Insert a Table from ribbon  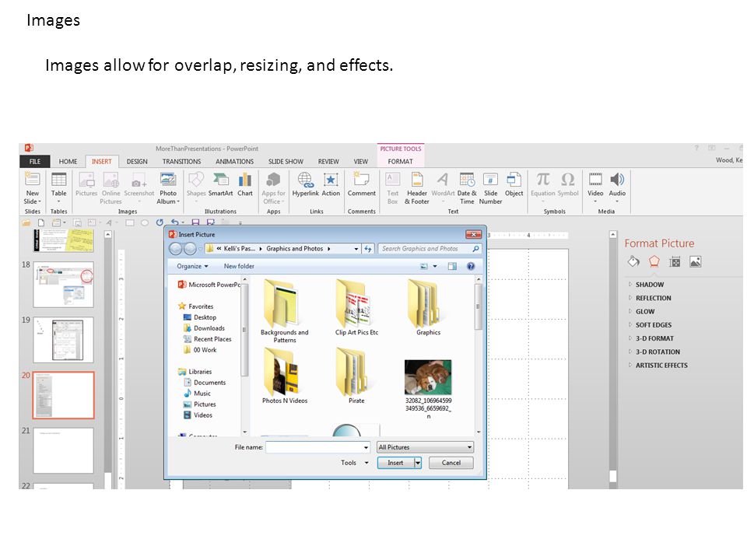click(58, 186)
